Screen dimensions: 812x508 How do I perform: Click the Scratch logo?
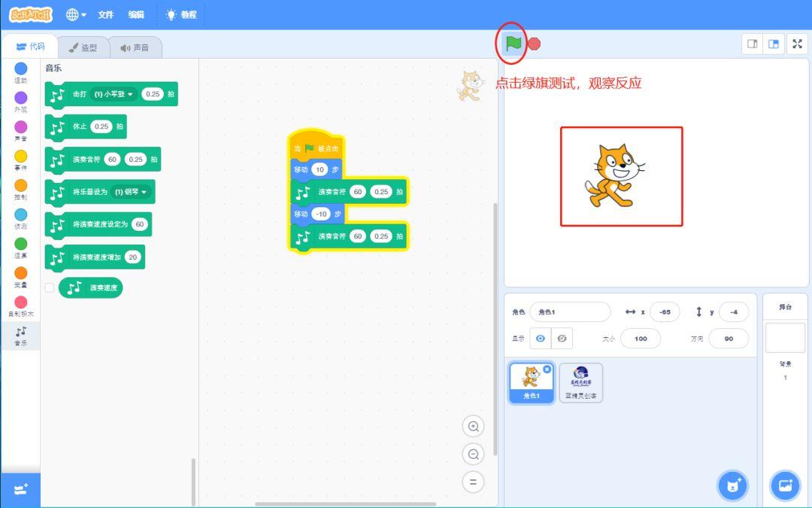pyautogui.click(x=31, y=14)
